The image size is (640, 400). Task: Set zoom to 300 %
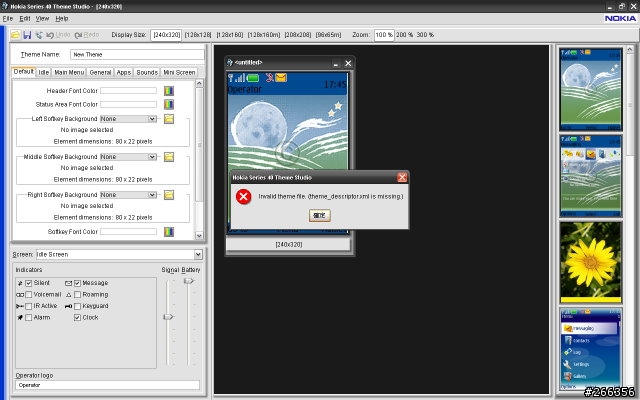coord(425,35)
